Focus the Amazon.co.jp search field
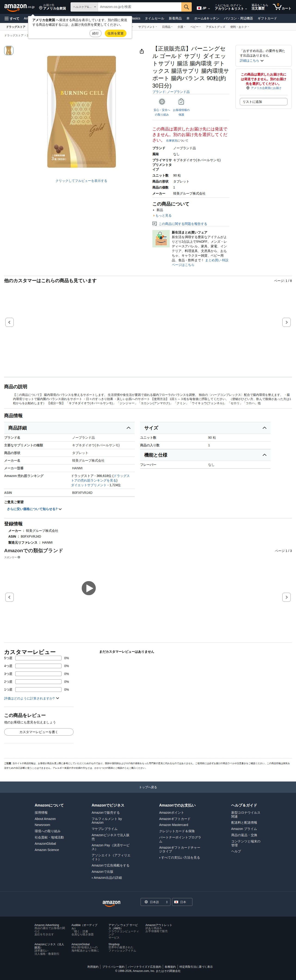Screen dimensions: 296x980 click(x=139, y=7)
